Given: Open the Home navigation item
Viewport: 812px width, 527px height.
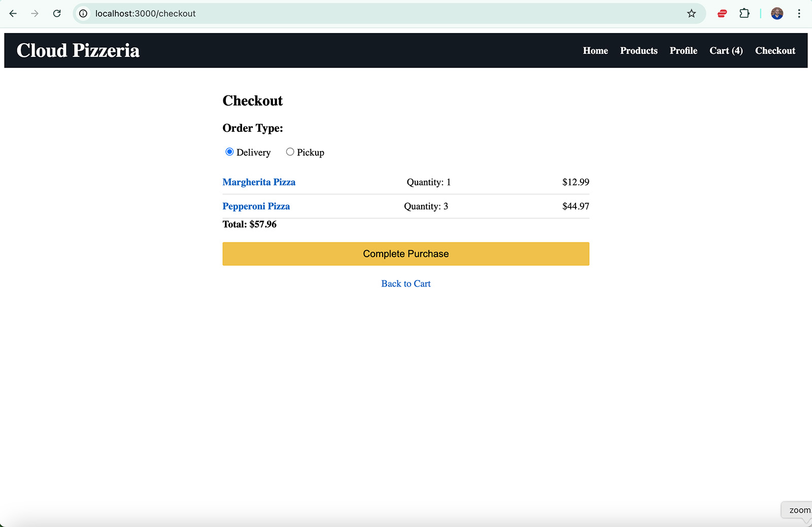Looking at the screenshot, I should [x=595, y=50].
